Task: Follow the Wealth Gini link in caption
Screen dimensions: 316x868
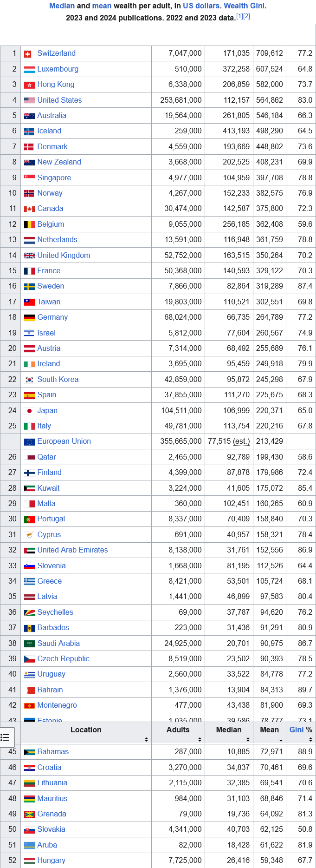Action: pos(244,6)
